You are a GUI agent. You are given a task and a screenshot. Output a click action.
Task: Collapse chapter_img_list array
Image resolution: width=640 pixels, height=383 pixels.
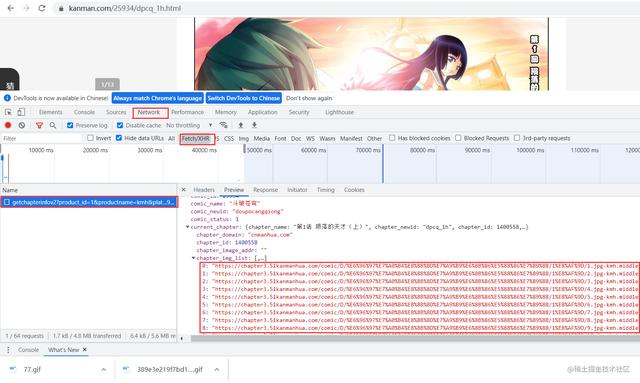point(193,258)
